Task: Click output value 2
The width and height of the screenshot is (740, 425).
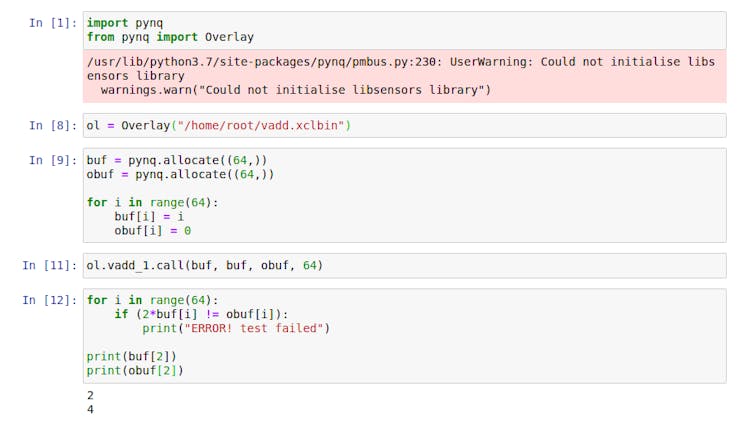Action: [90, 395]
